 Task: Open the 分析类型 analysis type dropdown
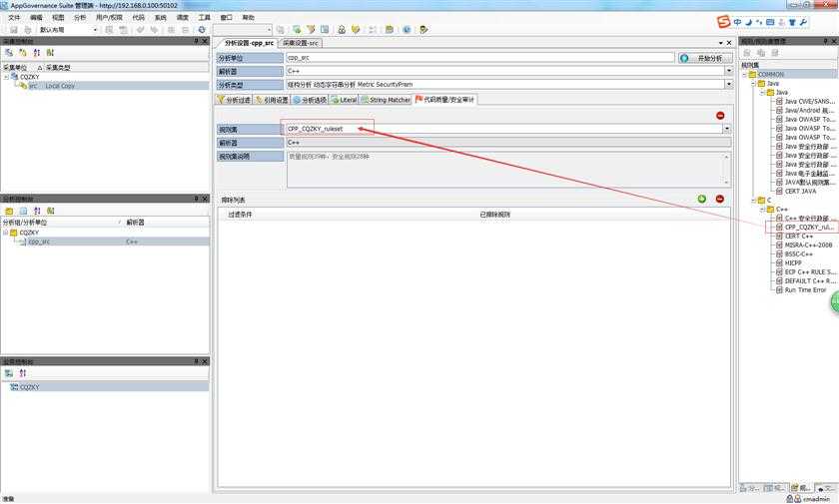pyautogui.click(x=728, y=85)
